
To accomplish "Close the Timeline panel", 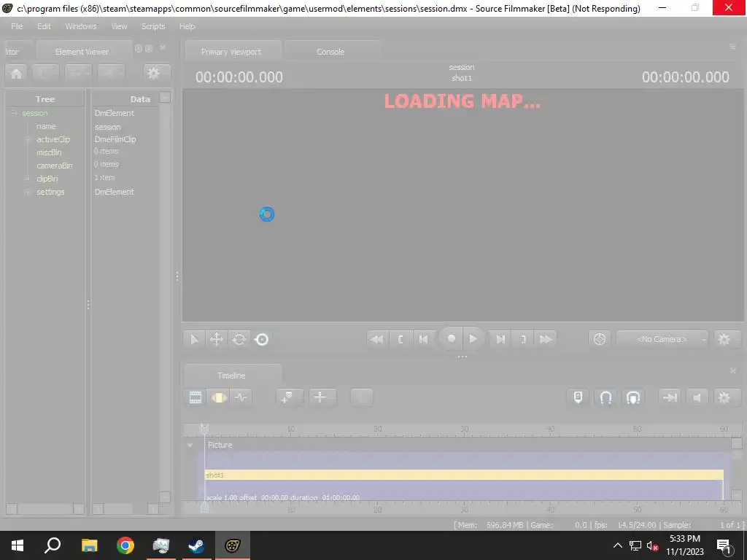I will point(733,371).
